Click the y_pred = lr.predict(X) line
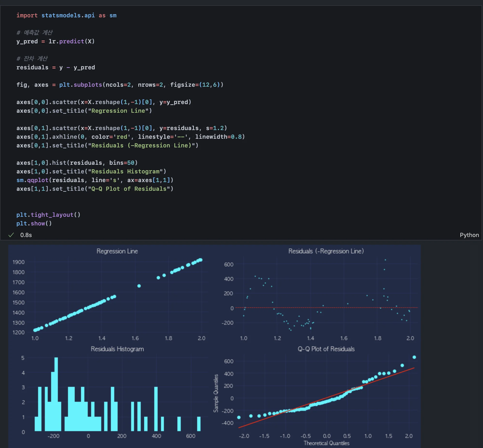The width and height of the screenshot is (483, 448). tap(55, 41)
